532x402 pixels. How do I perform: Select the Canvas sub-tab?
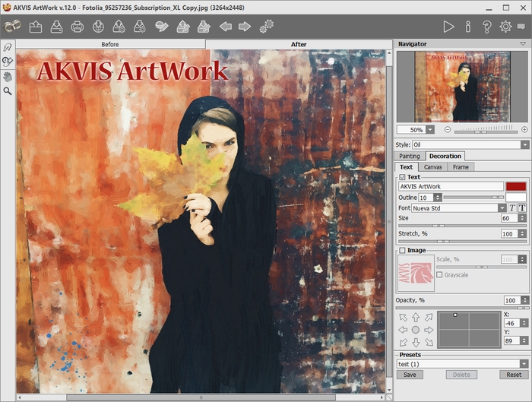433,167
